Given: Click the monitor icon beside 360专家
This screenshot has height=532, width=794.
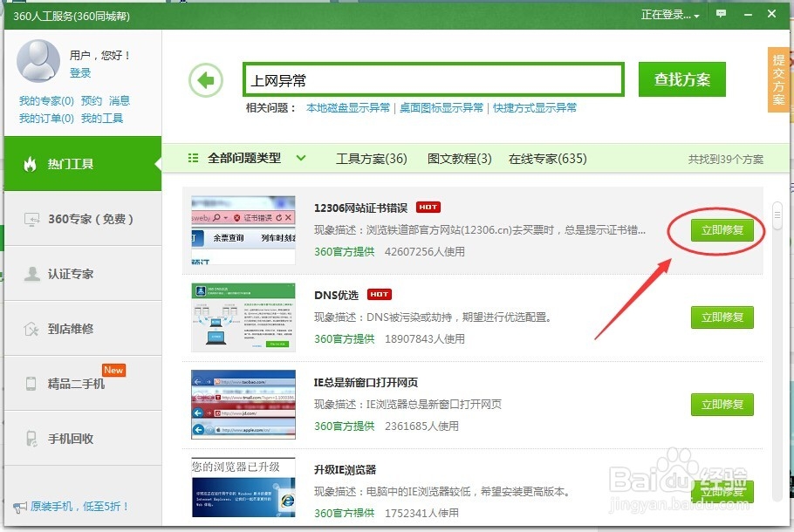Looking at the screenshot, I should click(32, 219).
